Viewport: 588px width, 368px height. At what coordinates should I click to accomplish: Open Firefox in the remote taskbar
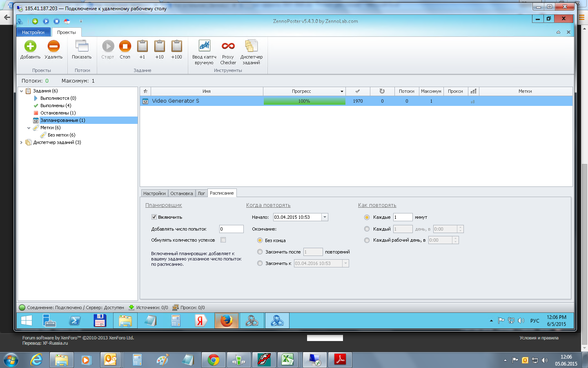click(x=227, y=321)
